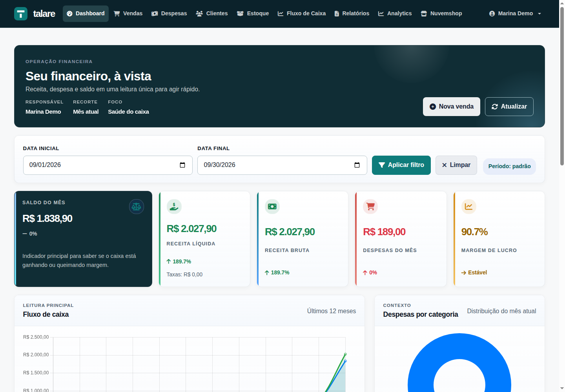
Task: Click the Estável trend indicator
Action: click(474, 272)
